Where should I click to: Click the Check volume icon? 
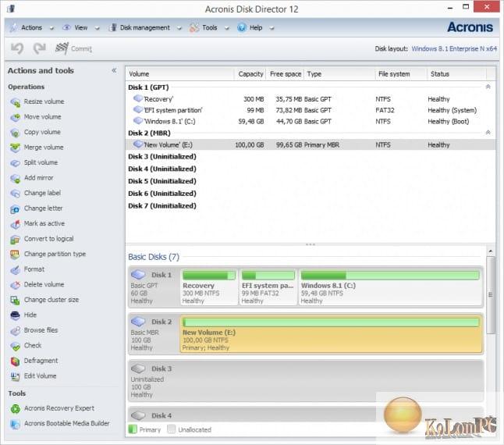point(15,346)
